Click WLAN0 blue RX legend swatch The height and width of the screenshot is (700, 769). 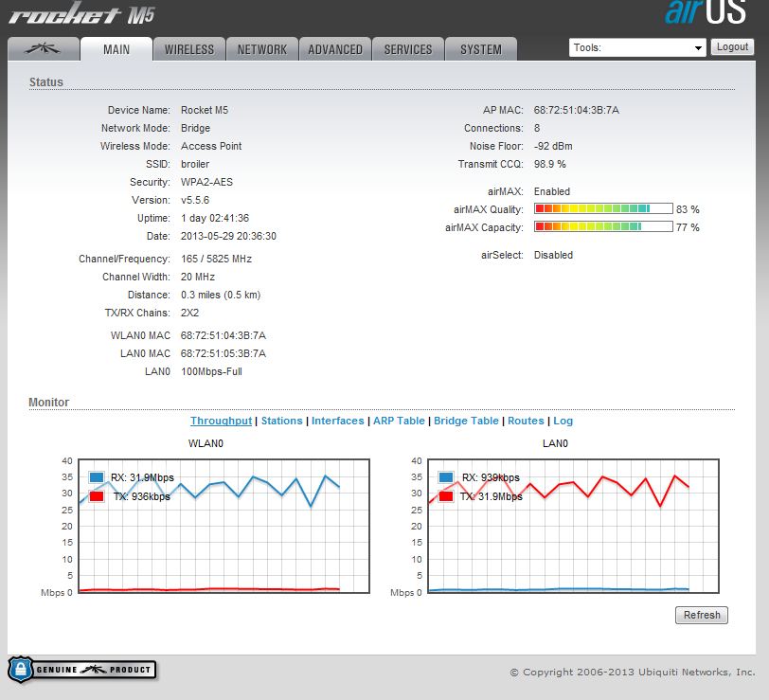(97, 477)
